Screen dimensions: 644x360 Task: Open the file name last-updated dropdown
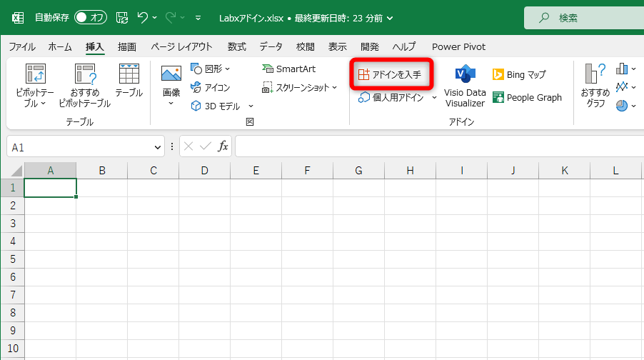pos(390,18)
